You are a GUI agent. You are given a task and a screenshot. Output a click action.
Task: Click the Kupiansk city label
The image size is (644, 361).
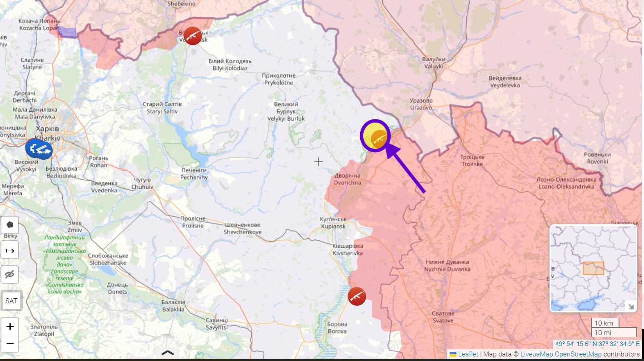pyautogui.click(x=333, y=223)
